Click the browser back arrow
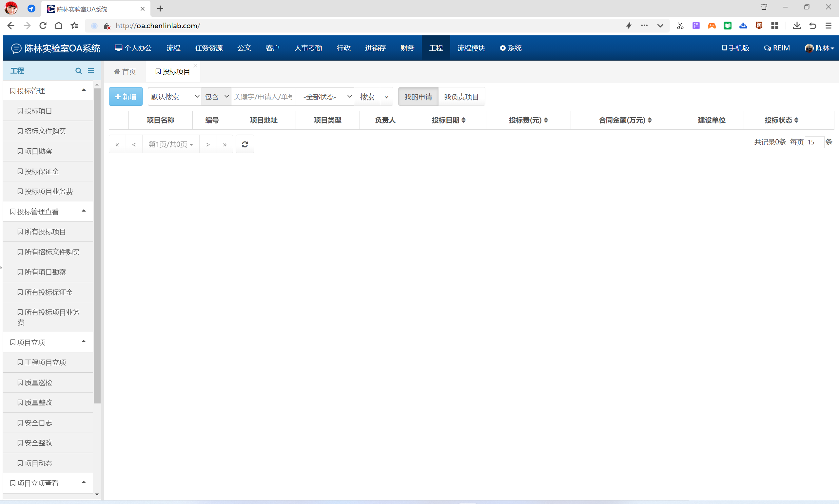 (10, 26)
